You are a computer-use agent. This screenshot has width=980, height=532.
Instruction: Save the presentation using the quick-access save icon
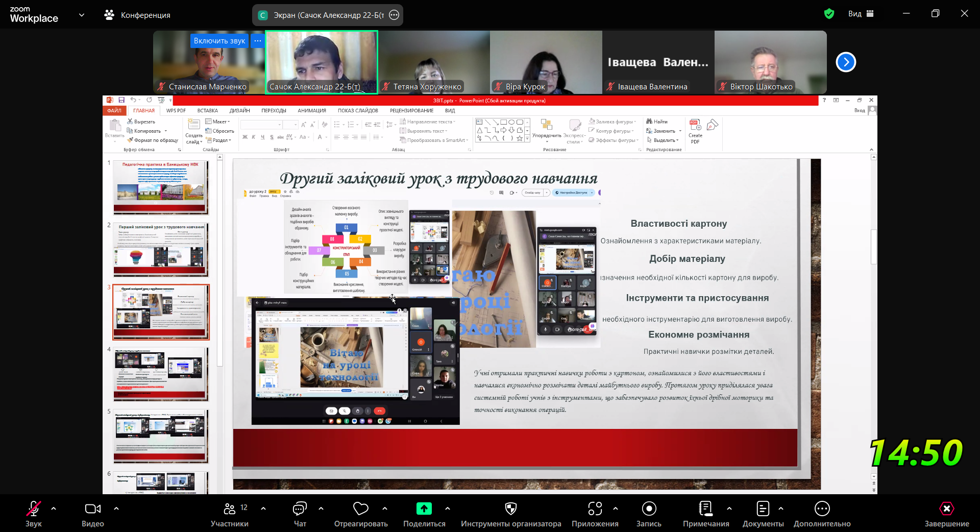tap(121, 100)
